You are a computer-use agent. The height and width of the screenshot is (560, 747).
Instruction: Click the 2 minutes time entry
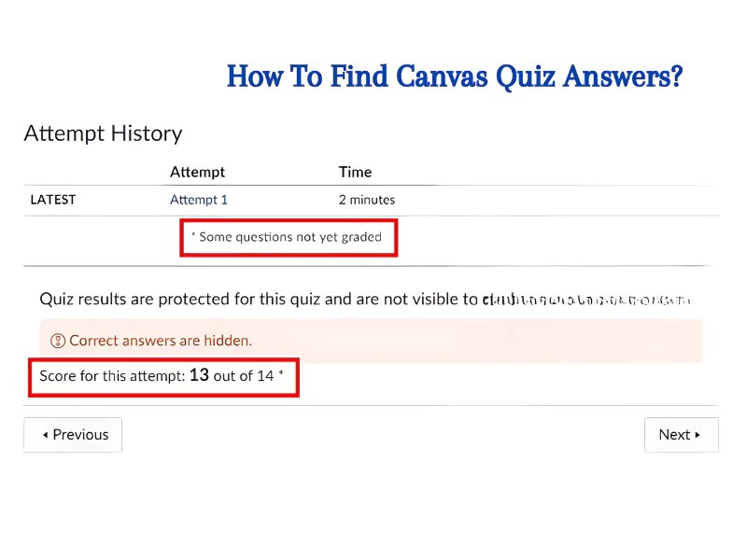366,199
